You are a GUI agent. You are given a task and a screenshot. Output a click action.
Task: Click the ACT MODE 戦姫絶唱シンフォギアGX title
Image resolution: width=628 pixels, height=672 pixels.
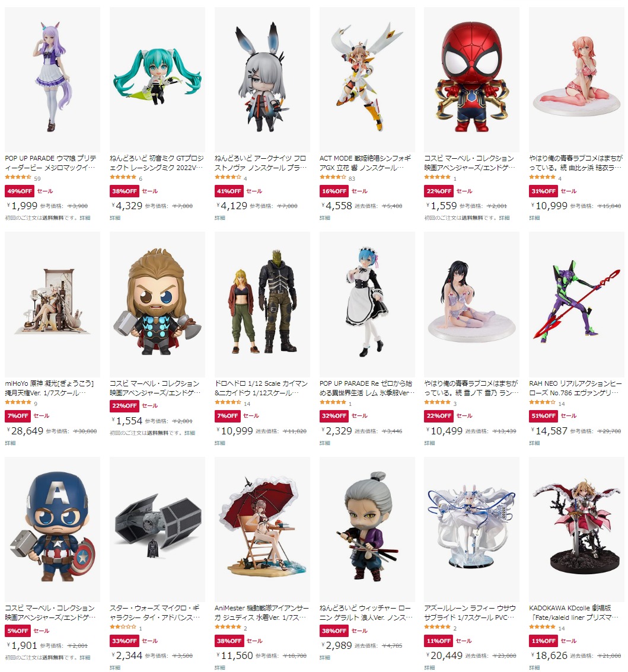365,163
